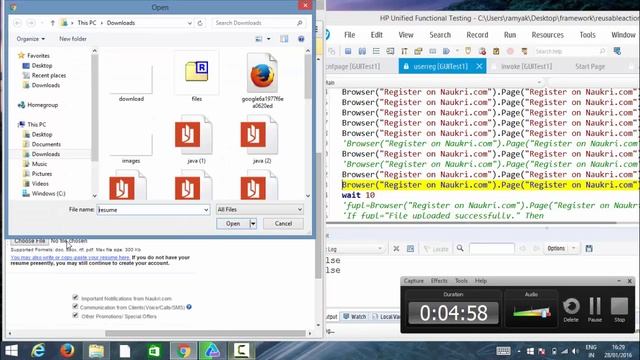Open the Options dropdown in output pane
This screenshot has height=360, width=640.
click(561, 248)
